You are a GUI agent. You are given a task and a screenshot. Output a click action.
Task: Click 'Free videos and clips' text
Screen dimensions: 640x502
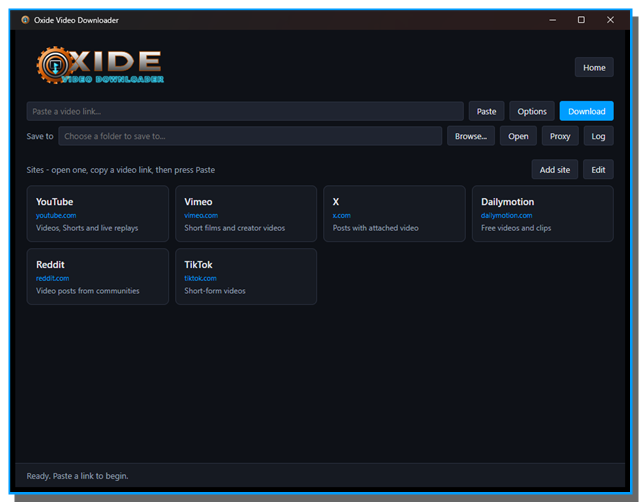[x=516, y=228]
